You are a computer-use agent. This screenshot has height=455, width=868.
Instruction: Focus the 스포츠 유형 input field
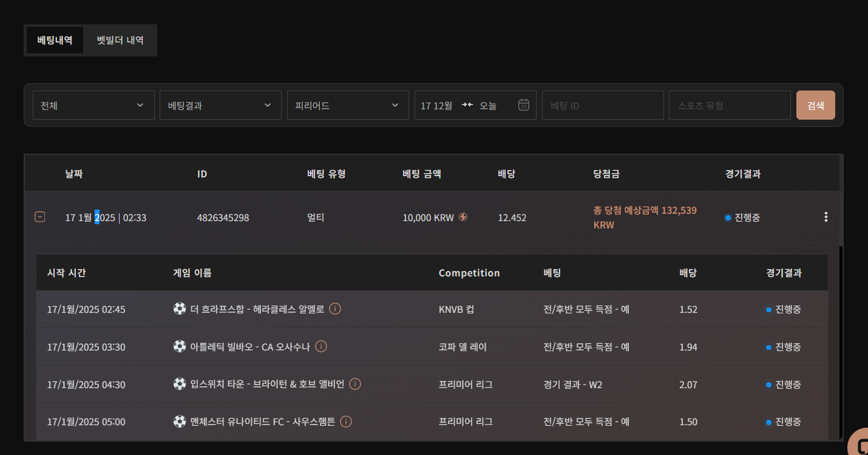pos(730,105)
